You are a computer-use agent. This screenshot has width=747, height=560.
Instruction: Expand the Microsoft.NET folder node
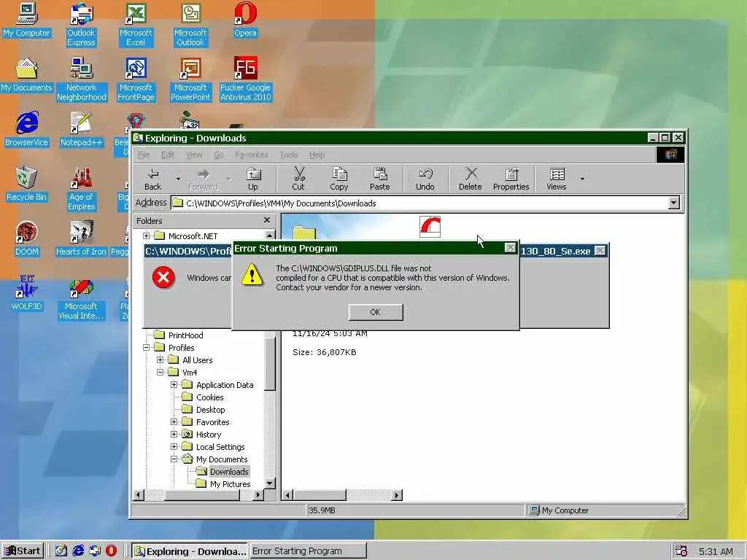pyautogui.click(x=146, y=236)
